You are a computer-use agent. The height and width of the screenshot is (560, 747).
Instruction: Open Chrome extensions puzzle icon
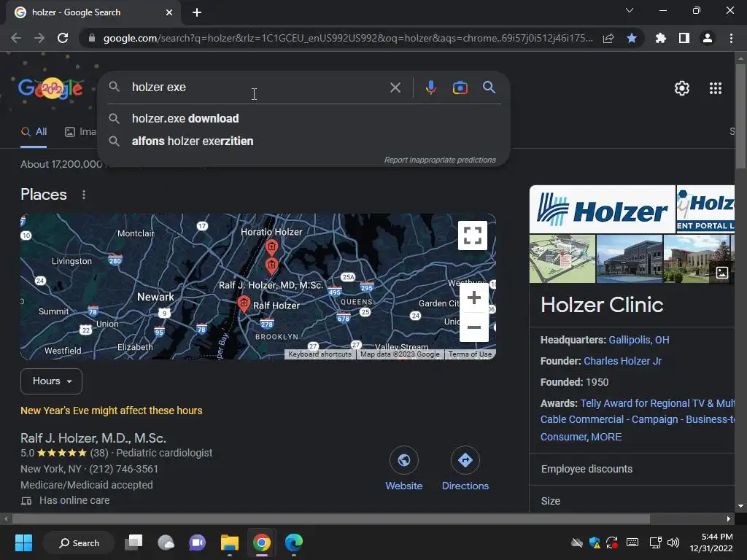coord(661,38)
